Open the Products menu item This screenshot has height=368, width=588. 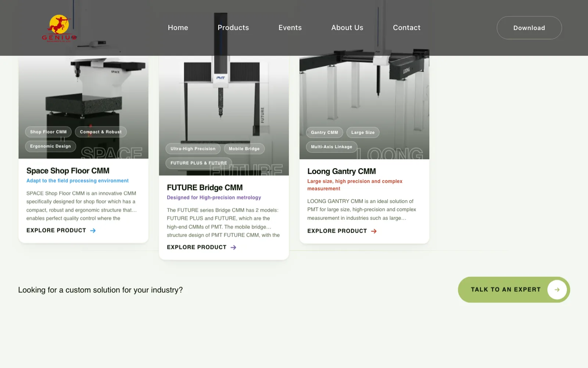pos(233,28)
